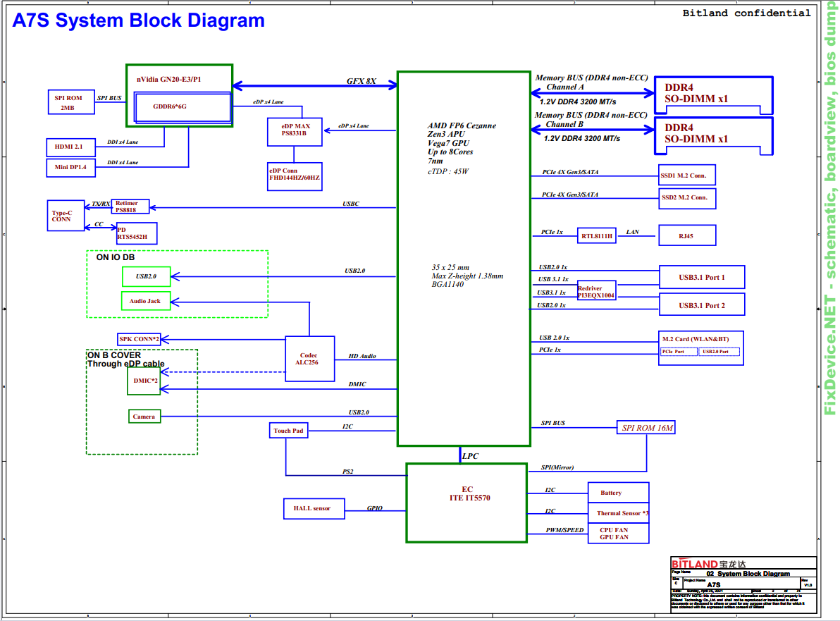The width and height of the screenshot is (840, 621).
Task: Click the Channel A DDR4 SO-DIMM block
Action: pyautogui.click(x=714, y=95)
